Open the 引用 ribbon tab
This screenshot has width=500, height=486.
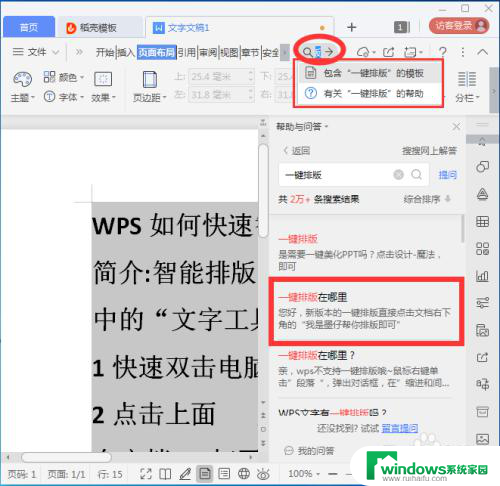(x=187, y=52)
